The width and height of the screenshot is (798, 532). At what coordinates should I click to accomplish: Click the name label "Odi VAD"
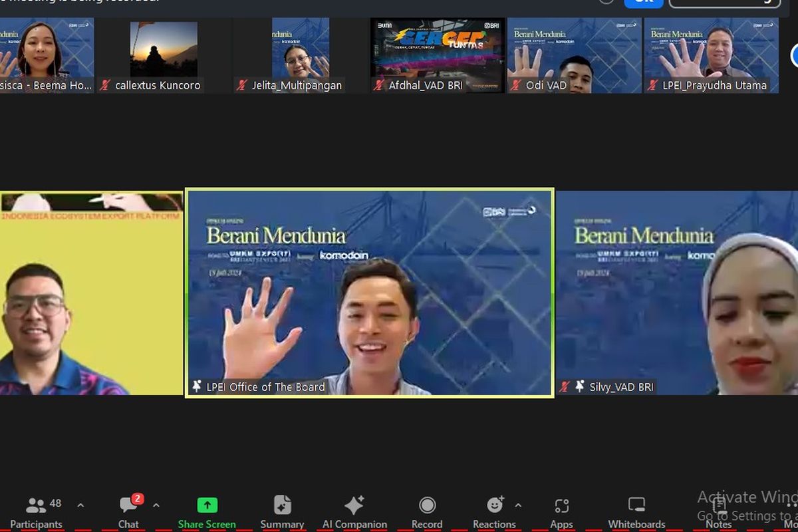pos(547,85)
